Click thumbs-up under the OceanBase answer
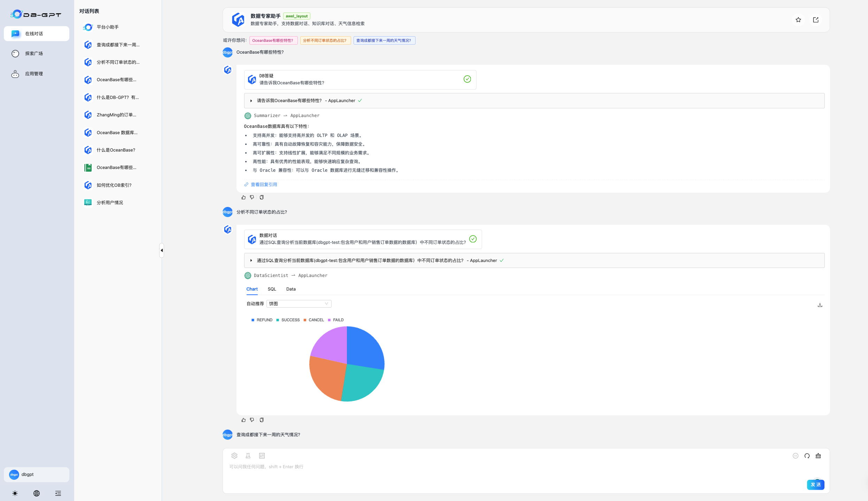The image size is (868, 501). (243, 197)
